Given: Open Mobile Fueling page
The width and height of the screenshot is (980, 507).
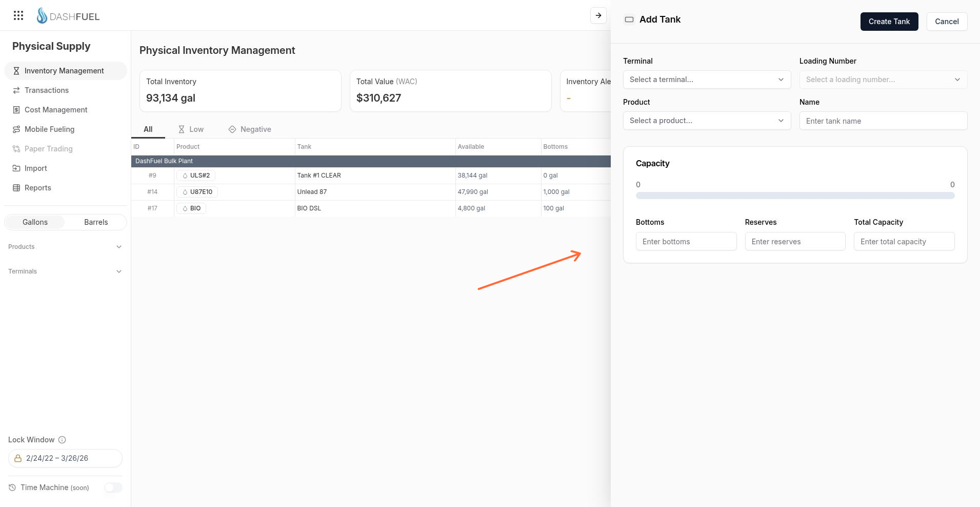Looking at the screenshot, I should tap(65, 129).
